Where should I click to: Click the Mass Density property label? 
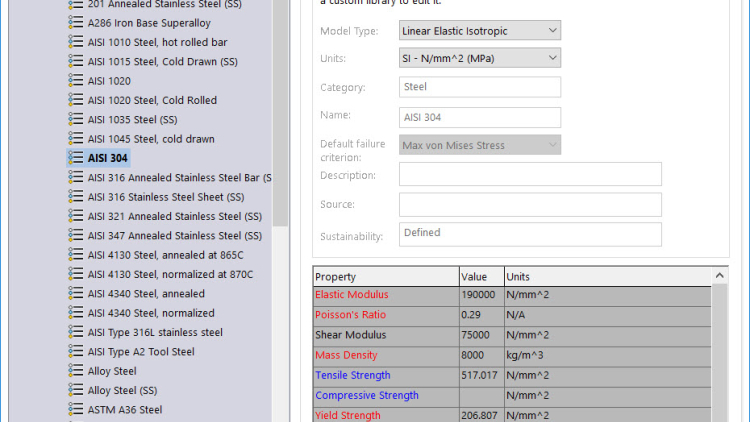(346, 355)
